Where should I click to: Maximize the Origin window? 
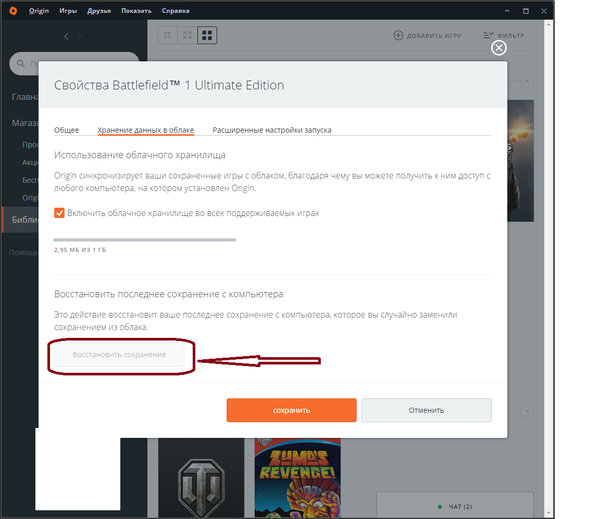(526, 11)
